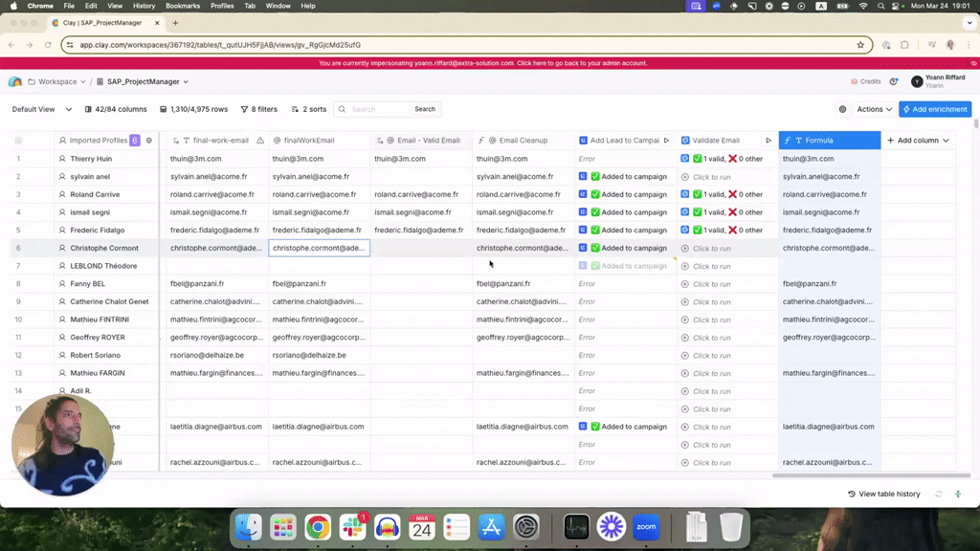Open Slack from the dock
This screenshot has width=980, height=551.
351,526
